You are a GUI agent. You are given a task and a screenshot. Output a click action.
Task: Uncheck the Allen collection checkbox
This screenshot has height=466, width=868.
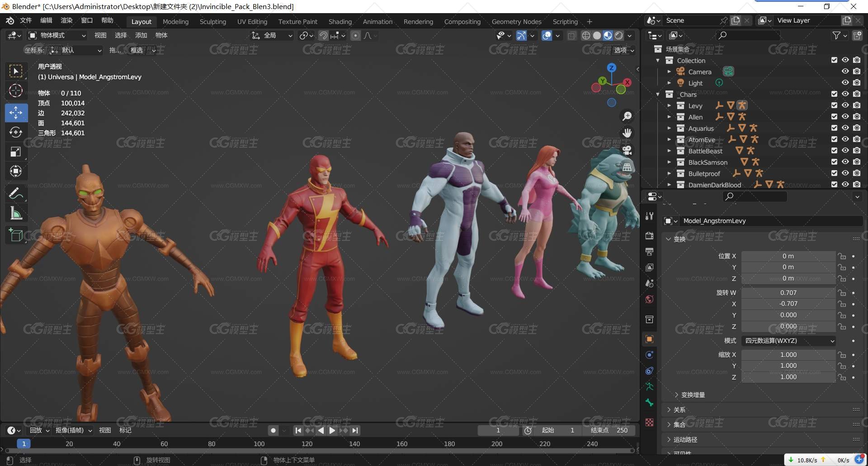pos(834,117)
